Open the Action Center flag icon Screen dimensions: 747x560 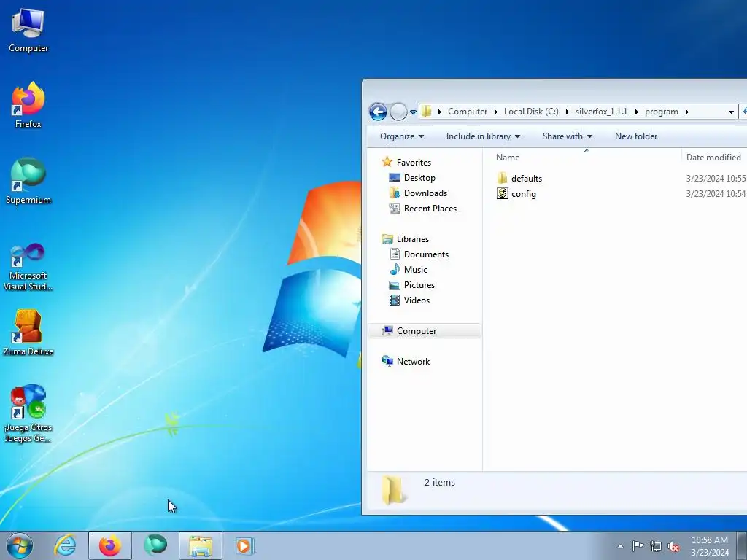pyautogui.click(x=638, y=545)
